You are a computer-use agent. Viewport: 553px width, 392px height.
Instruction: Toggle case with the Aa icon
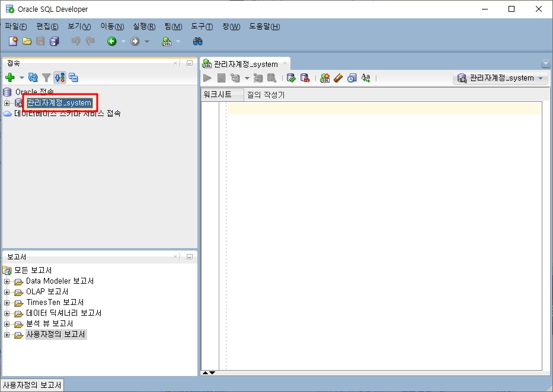point(366,78)
